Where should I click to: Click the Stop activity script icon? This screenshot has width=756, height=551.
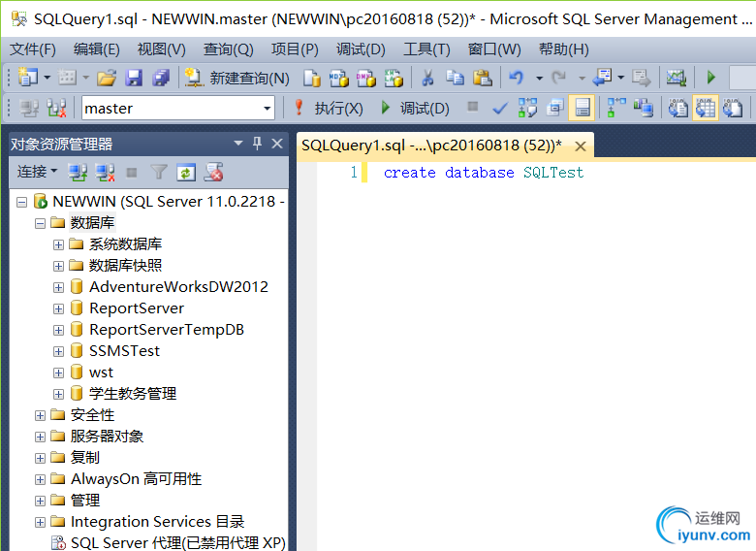coord(213,173)
